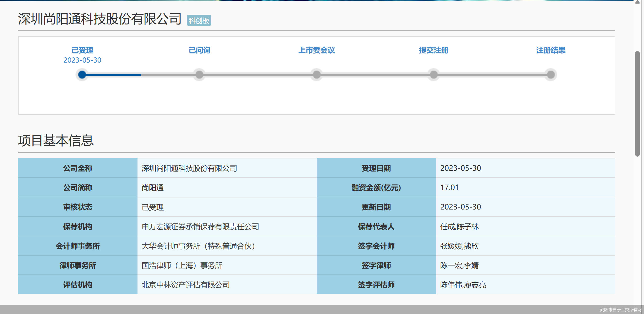Select the 上市委会议 stage label
This screenshot has width=644, height=314.
tap(317, 50)
